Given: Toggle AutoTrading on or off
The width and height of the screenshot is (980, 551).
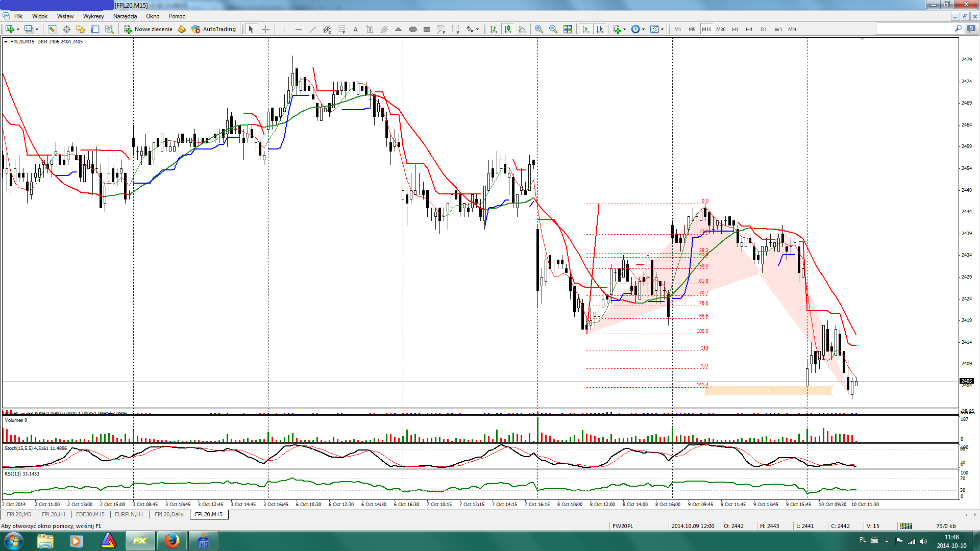Looking at the screenshot, I should (x=214, y=29).
